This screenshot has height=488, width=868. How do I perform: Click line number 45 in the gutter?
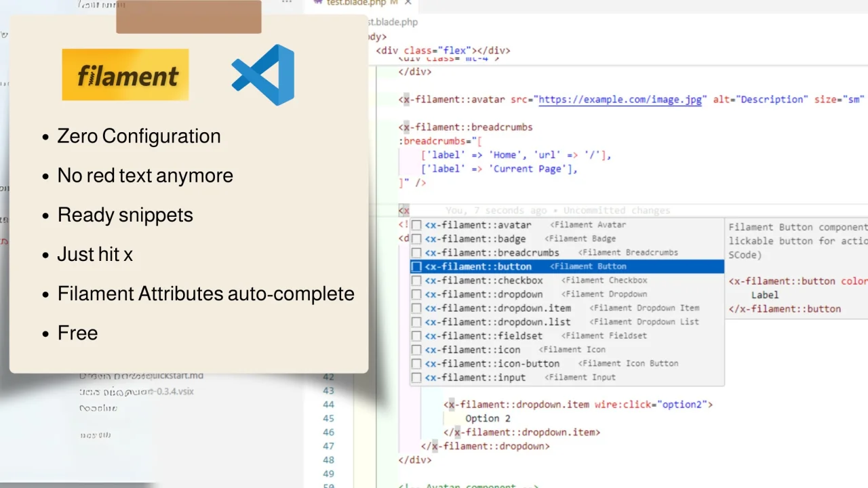point(328,418)
